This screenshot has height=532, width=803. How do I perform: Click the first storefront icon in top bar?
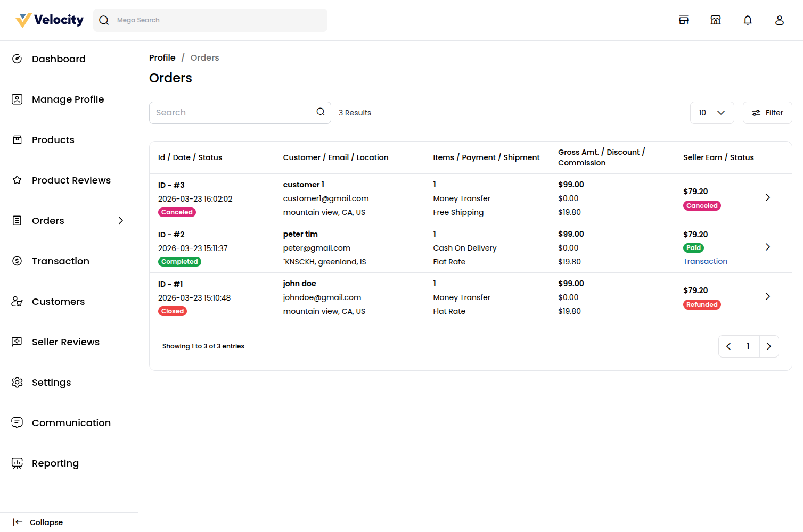tap(684, 20)
